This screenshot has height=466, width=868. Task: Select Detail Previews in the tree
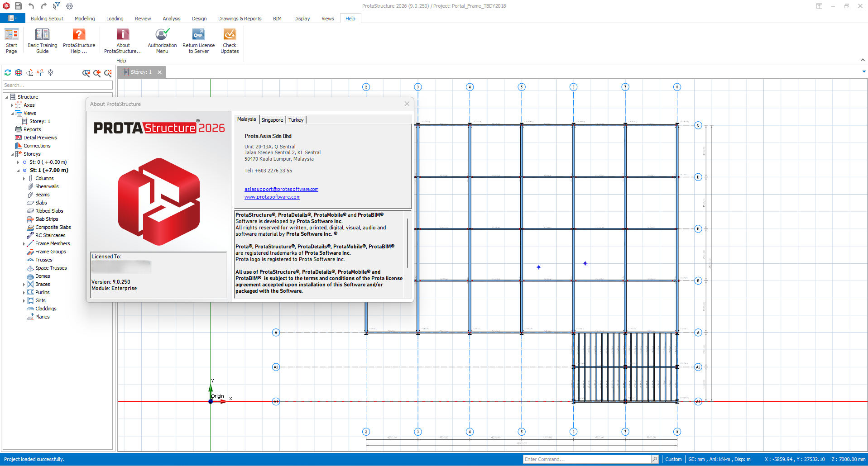(40, 138)
